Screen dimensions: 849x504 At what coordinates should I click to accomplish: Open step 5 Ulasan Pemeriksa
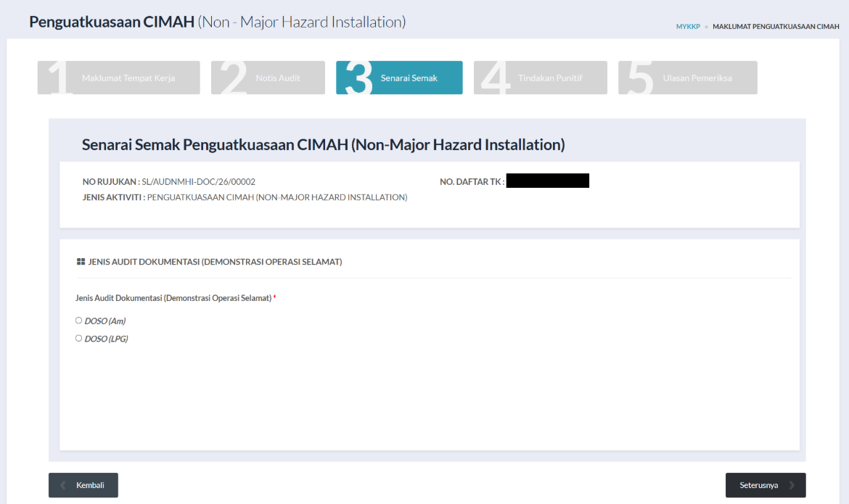pos(688,78)
